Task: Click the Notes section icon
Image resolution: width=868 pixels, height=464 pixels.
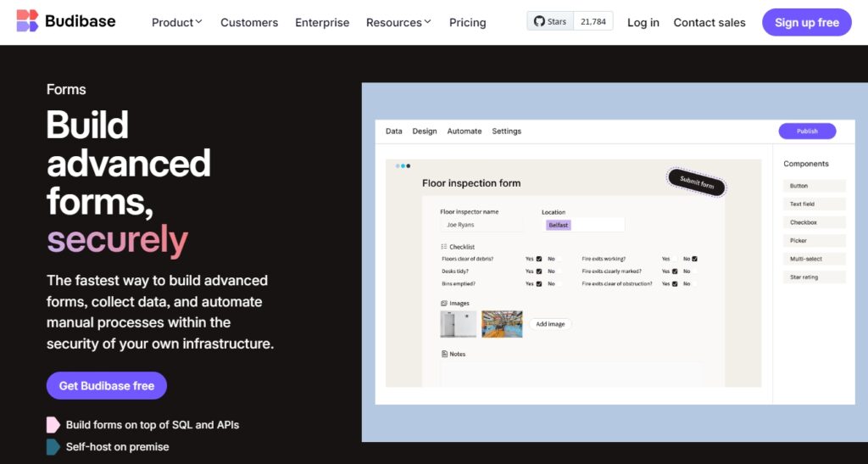Action: [444, 354]
